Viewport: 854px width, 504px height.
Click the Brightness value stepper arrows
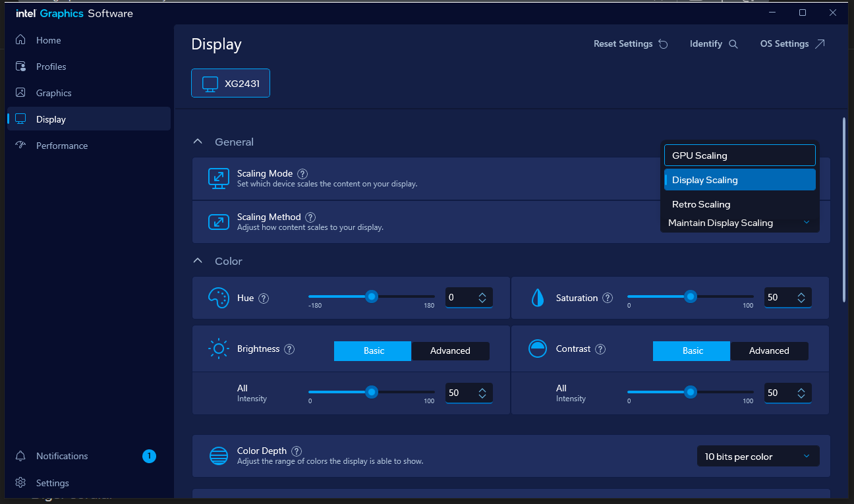482,393
